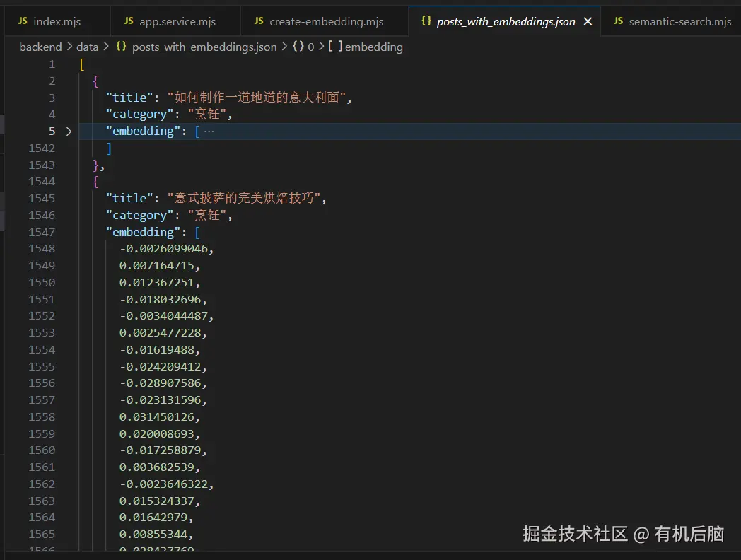Click the value -0.023131596
Image resolution: width=741 pixels, height=560 pixels.
pos(161,399)
